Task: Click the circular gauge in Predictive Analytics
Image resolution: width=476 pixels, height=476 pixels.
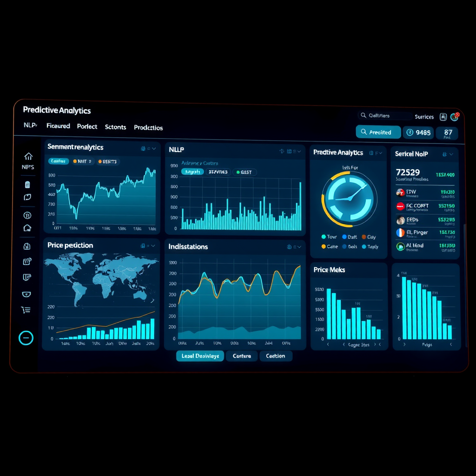Action: (350, 200)
